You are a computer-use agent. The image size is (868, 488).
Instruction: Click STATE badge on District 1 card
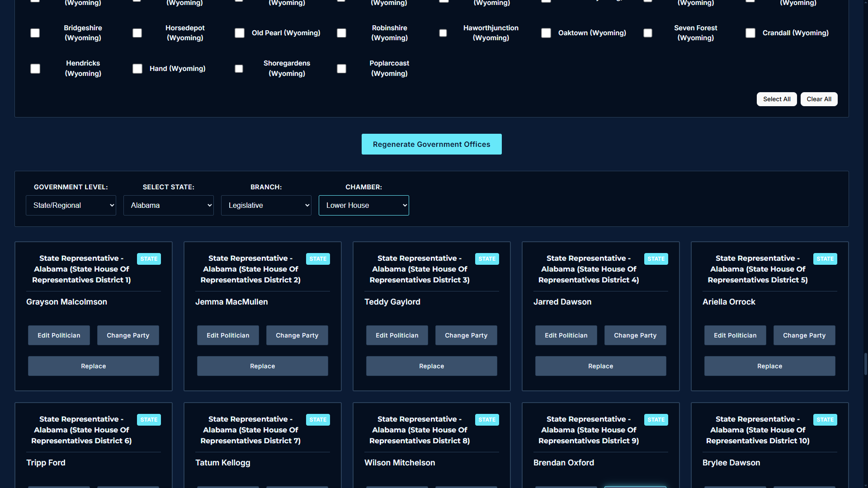pos(149,259)
